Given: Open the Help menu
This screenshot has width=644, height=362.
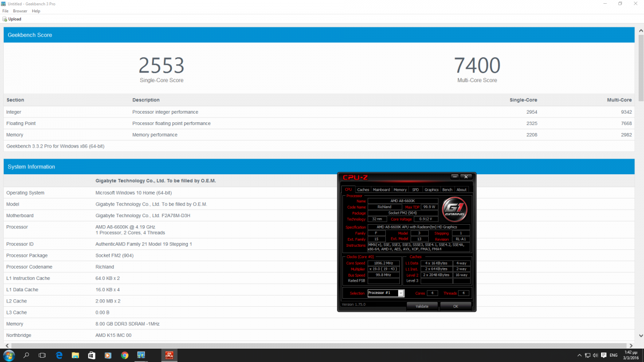Looking at the screenshot, I should click(36, 11).
